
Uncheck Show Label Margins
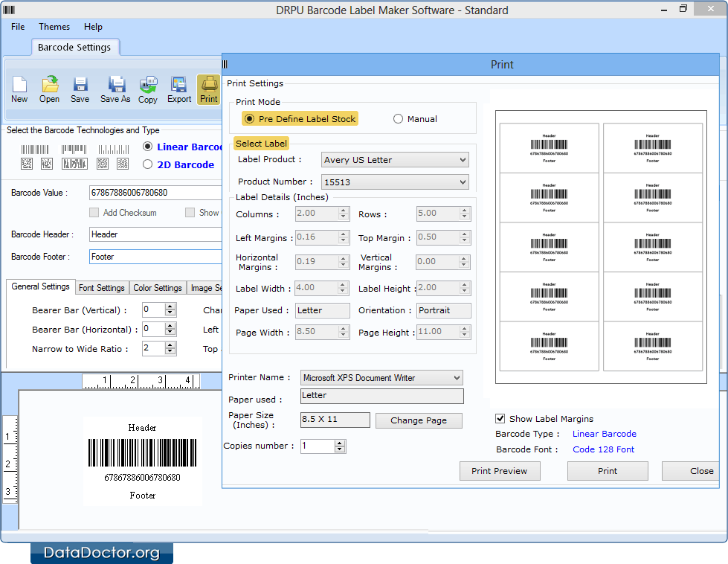click(x=500, y=419)
